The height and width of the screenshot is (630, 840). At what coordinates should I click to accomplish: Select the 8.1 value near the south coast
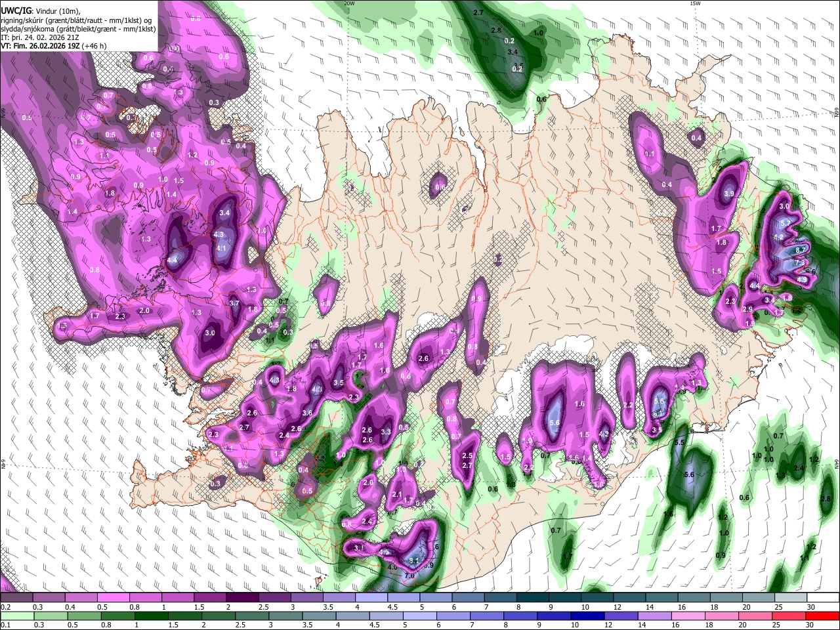coord(414,562)
